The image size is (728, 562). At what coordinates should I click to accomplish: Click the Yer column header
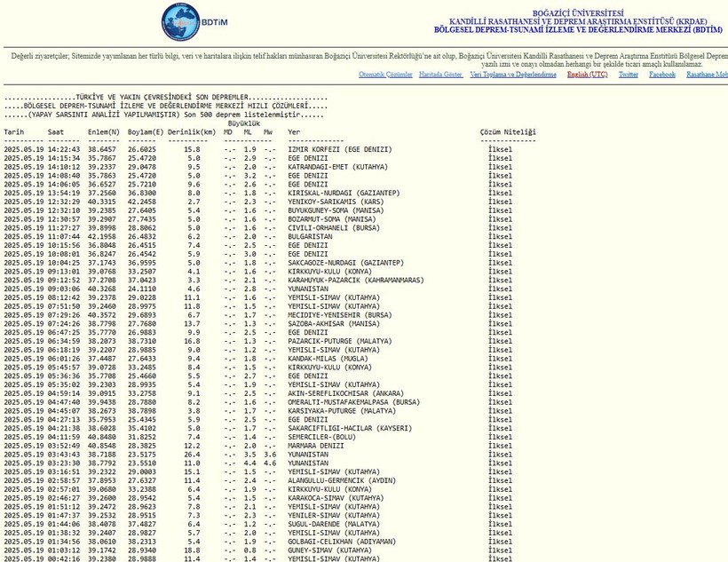(x=294, y=132)
